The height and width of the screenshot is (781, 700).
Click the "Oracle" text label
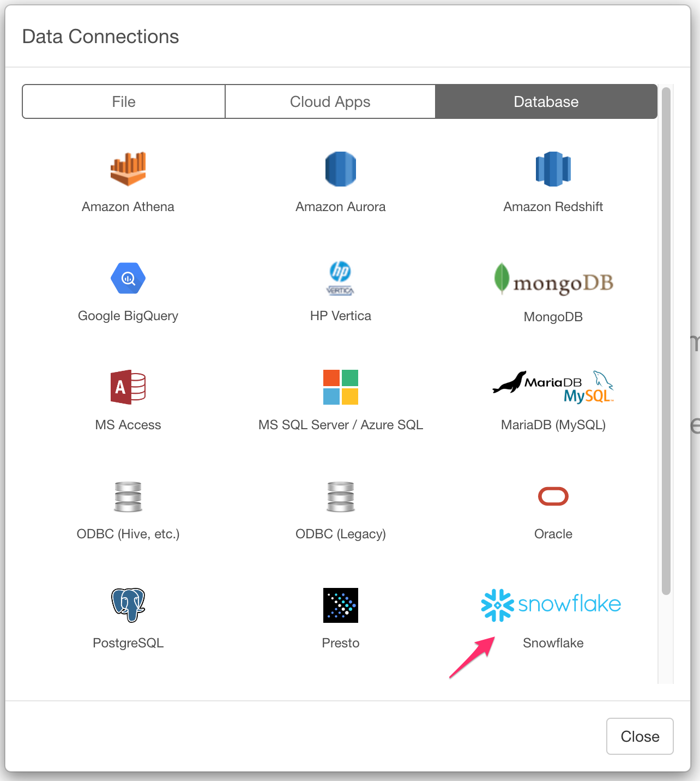[x=553, y=534]
